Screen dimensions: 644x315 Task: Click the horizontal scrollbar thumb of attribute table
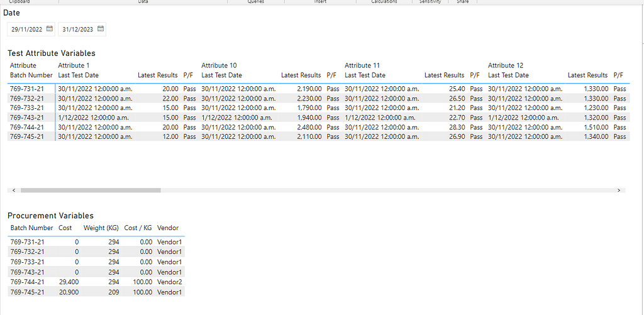pyautogui.click(x=91, y=190)
